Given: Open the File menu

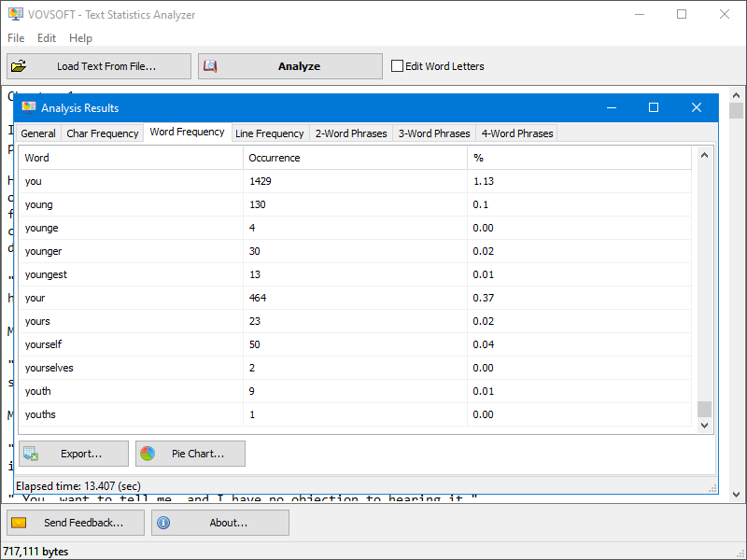Looking at the screenshot, I should [x=16, y=37].
